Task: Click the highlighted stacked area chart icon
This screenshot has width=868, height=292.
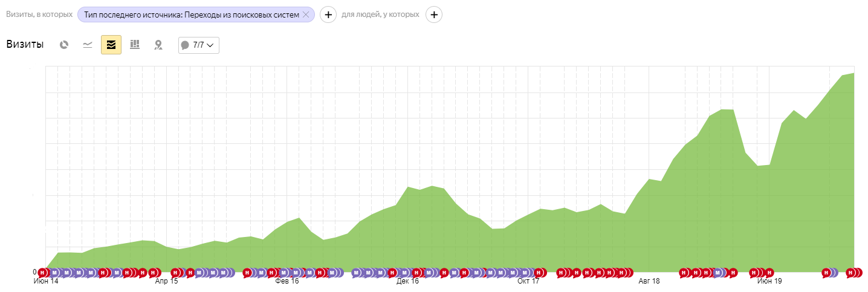Action: click(111, 45)
